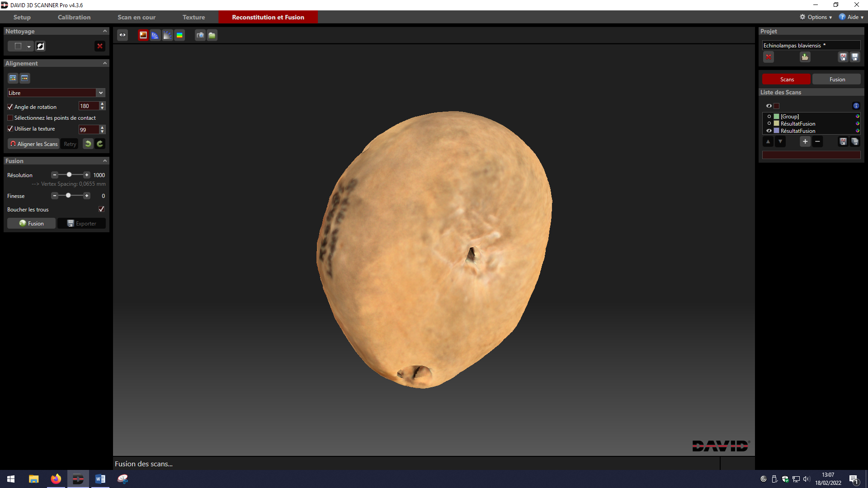Take a screenshot with the camera icon
The width and height of the screenshot is (868, 488).
click(200, 35)
